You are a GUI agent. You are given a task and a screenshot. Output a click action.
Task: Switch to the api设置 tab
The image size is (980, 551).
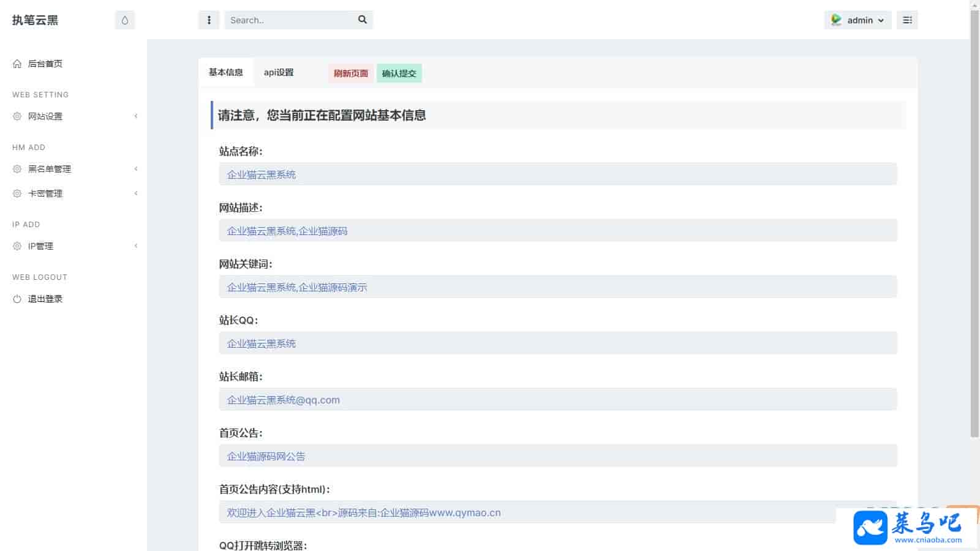click(279, 72)
